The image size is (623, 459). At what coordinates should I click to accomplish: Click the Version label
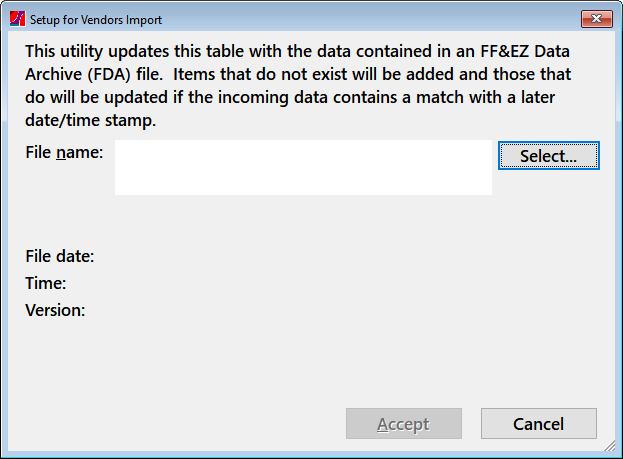coord(55,310)
